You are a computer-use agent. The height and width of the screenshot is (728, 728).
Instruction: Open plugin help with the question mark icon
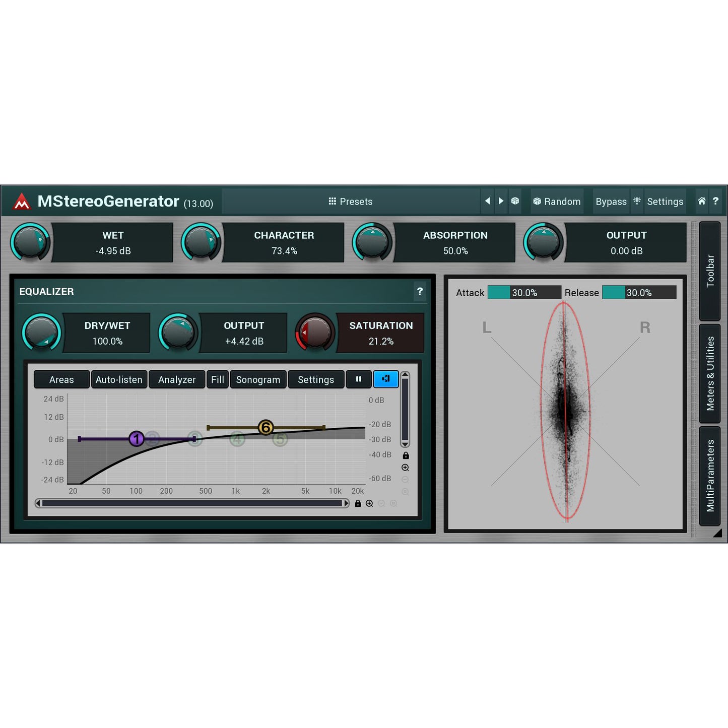click(716, 201)
